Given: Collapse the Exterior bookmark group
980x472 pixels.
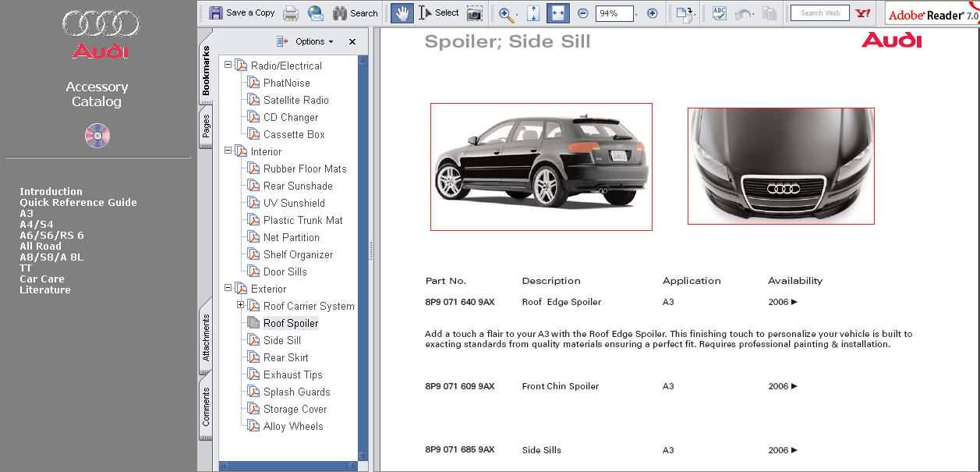Looking at the screenshot, I should [228, 289].
